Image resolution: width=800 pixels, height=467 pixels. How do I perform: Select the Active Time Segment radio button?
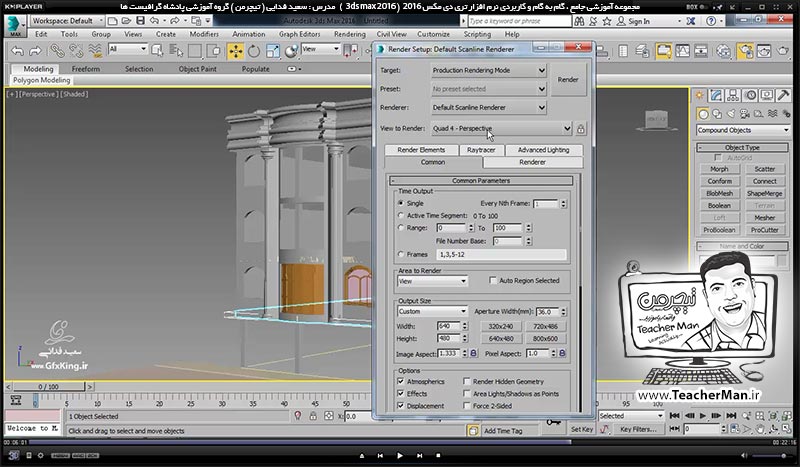(x=401, y=215)
